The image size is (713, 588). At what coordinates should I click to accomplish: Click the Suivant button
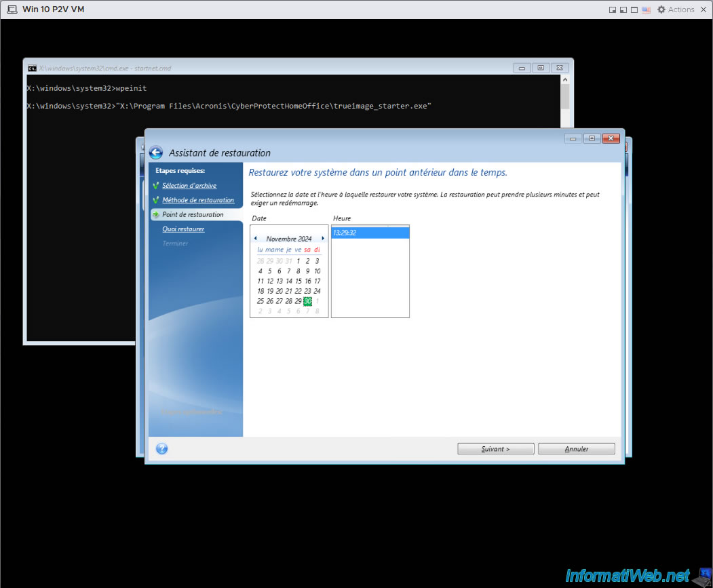pyautogui.click(x=496, y=449)
